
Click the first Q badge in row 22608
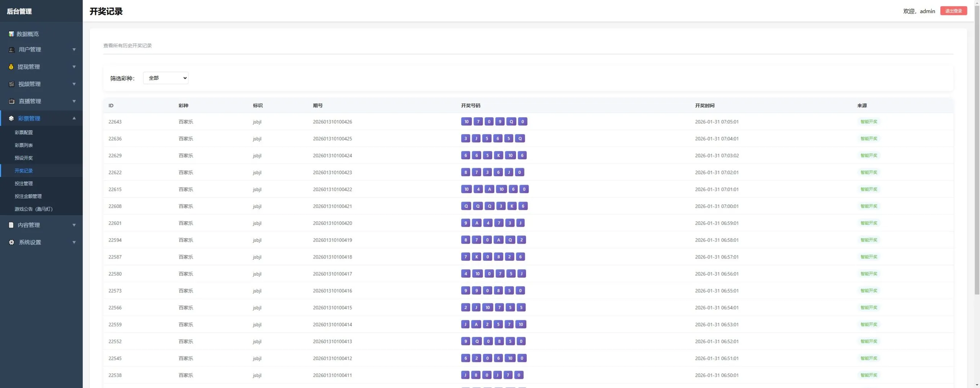point(466,206)
